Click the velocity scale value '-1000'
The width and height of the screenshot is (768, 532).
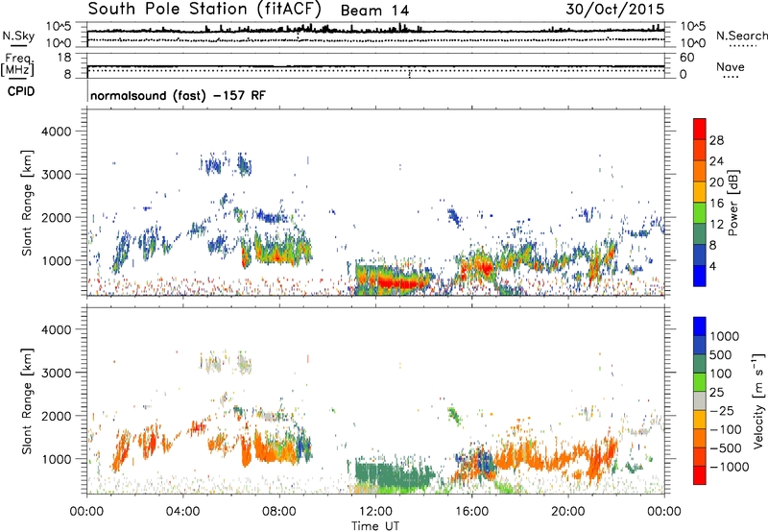tap(729, 467)
